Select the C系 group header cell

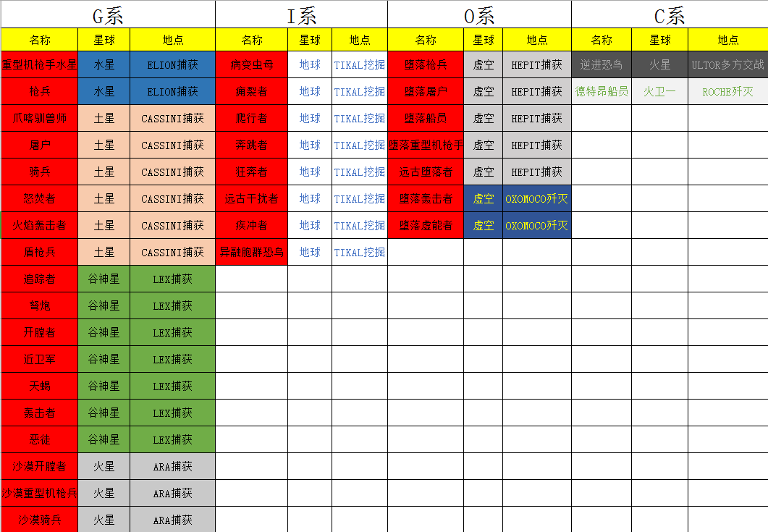coord(670,14)
